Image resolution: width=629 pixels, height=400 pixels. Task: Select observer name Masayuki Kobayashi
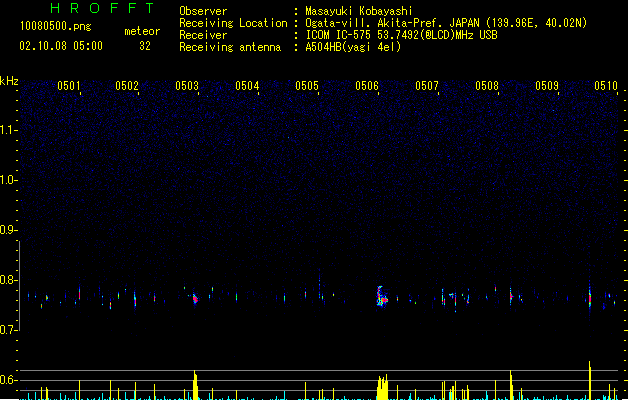coord(359,11)
